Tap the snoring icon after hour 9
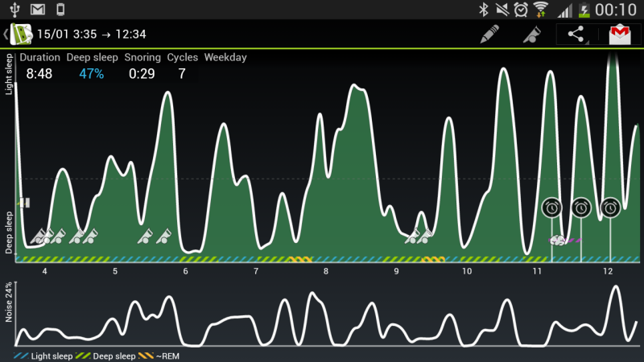Image resolution: width=644 pixels, height=362 pixels. (420, 235)
